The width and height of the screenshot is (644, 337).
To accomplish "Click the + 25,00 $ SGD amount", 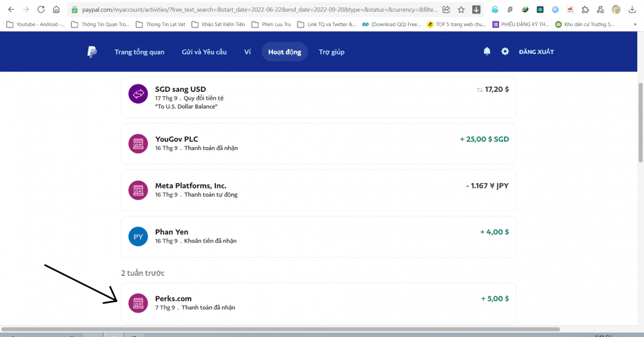I will tap(485, 139).
